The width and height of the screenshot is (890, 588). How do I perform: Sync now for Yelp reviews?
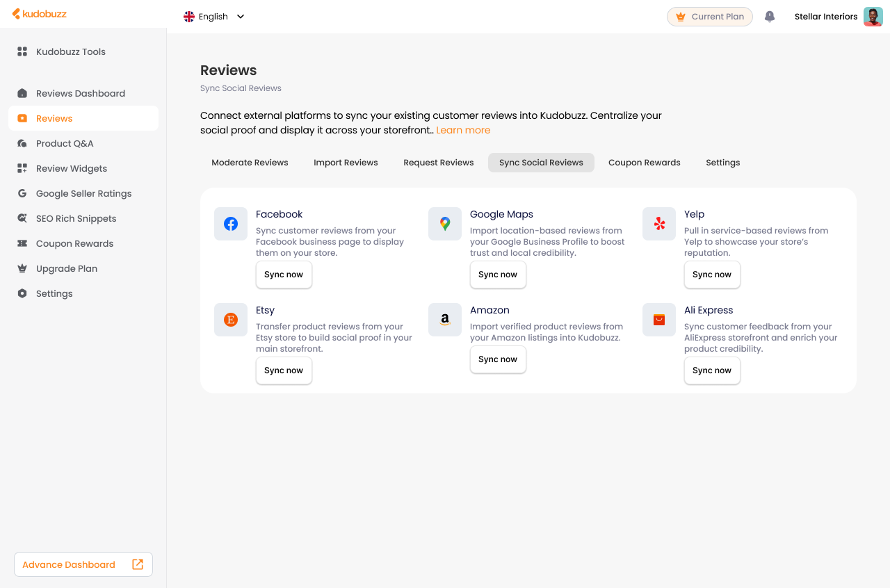pos(712,275)
